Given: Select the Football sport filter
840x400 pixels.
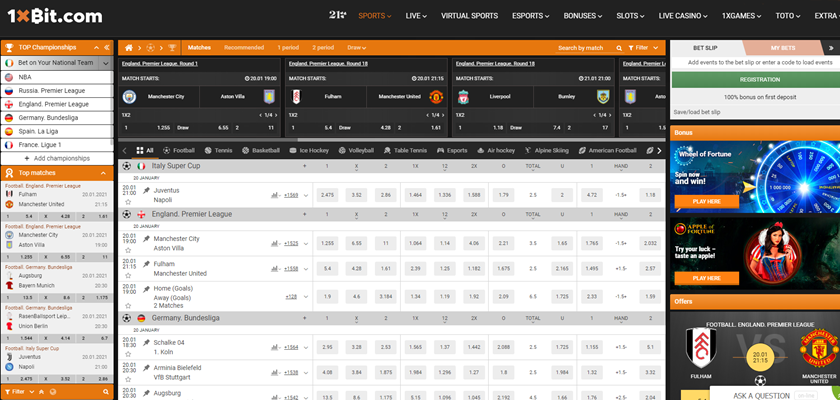Looking at the screenshot, I should 179,150.
